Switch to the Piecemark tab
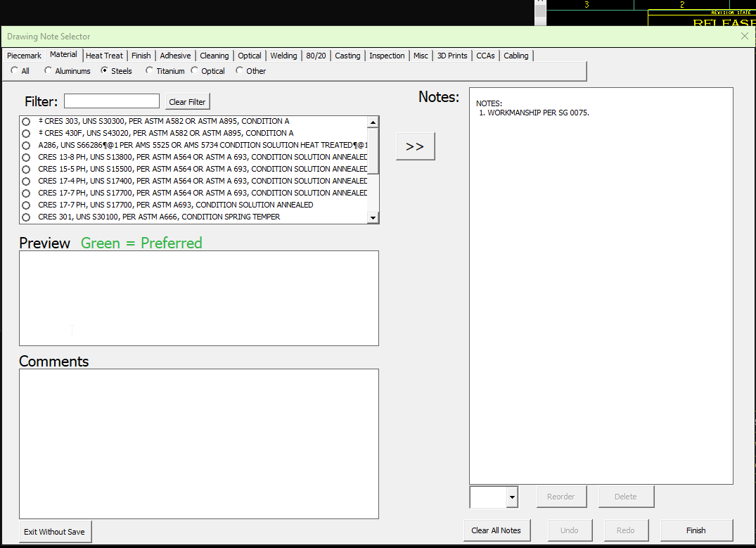This screenshot has height=548, width=756. [x=24, y=55]
